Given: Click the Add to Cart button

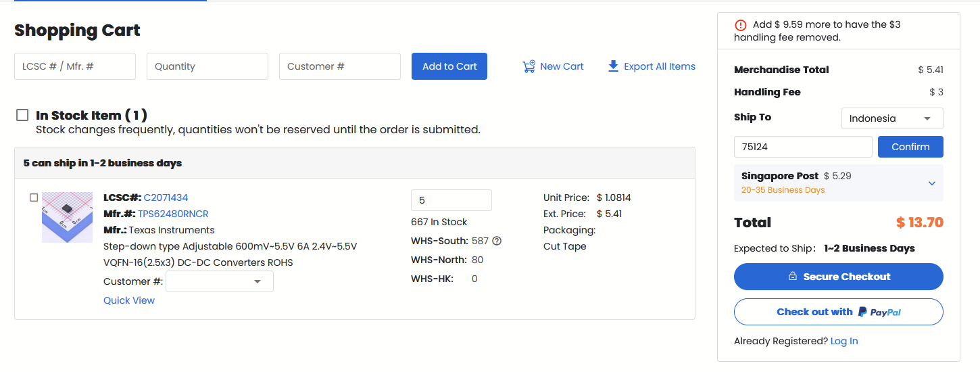Looking at the screenshot, I should [449, 66].
